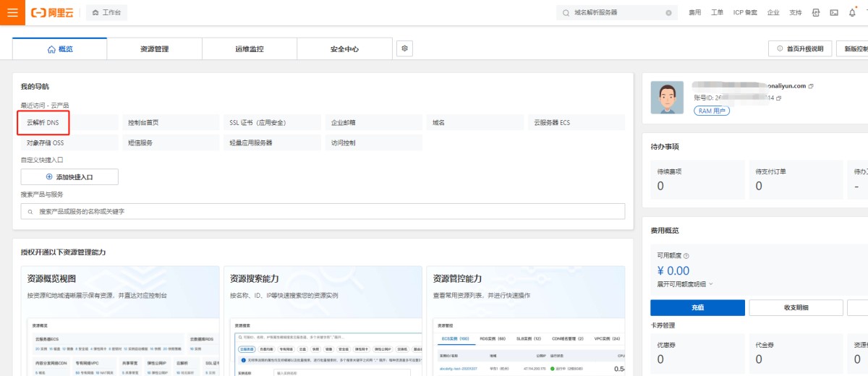This screenshot has height=376, width=868.
Task: Switch to the 资源管理 tab
Action: 154,49
